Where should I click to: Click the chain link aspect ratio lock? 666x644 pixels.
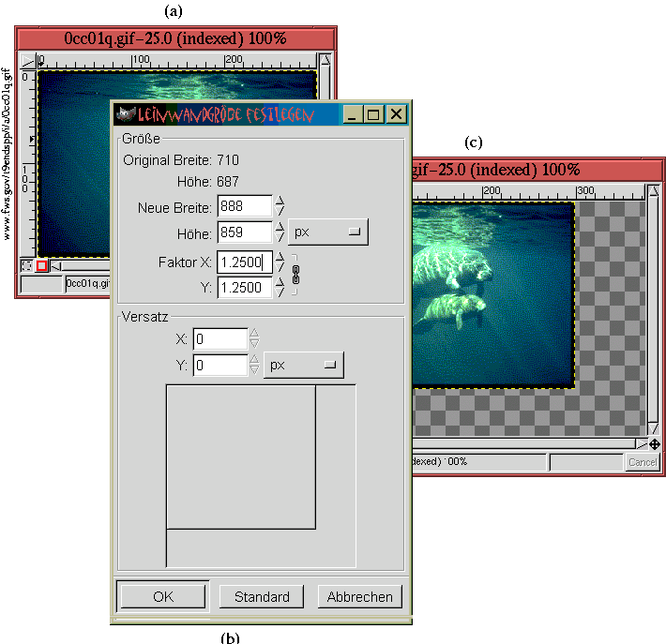296,275
